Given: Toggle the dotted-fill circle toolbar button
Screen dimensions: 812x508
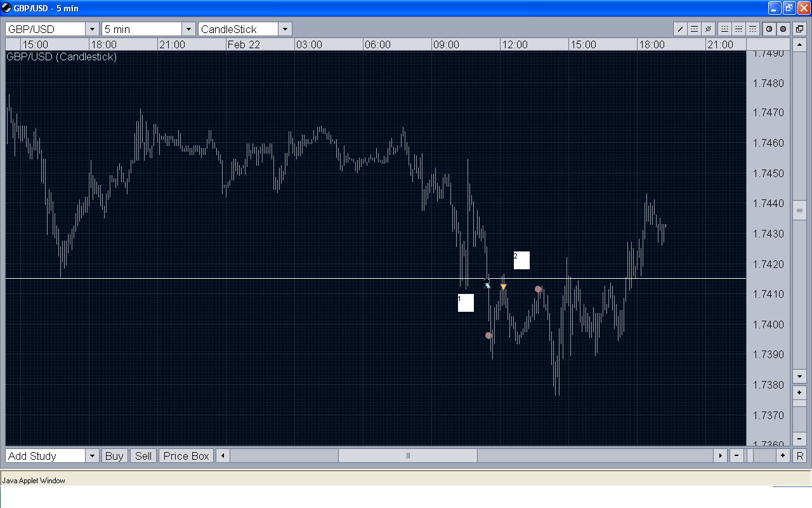Looking at the screenshot, I should click(783, 29).
